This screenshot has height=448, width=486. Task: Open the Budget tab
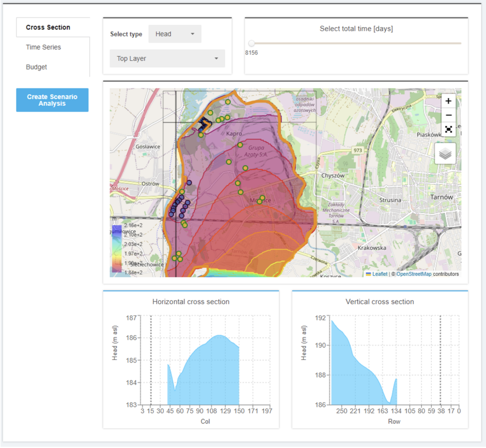click(36, 67)
